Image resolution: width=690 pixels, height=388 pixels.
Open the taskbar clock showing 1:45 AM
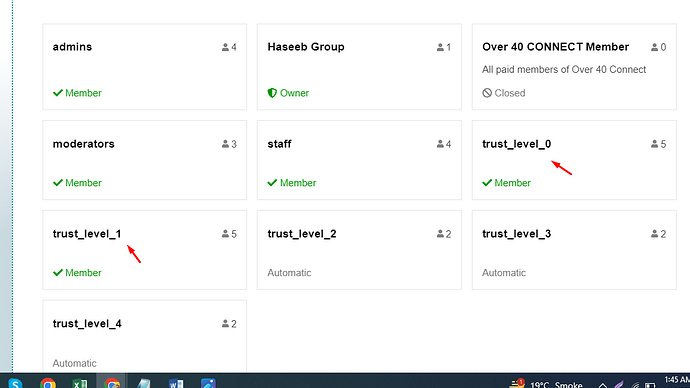coord(677,381)
